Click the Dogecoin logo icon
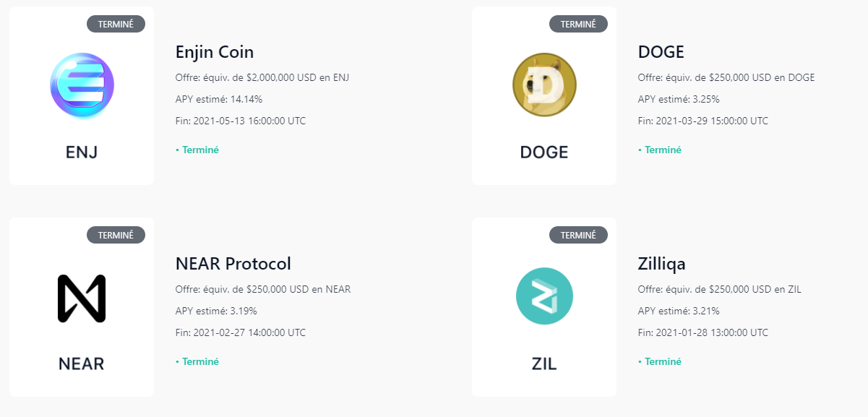 point(544,86)
